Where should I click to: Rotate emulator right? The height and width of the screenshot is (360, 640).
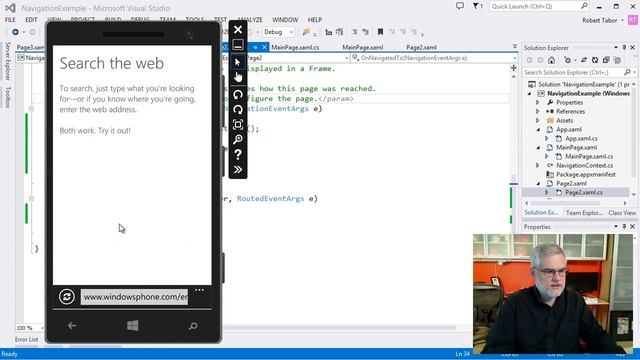pyautogui.click(x=238, y=109)
